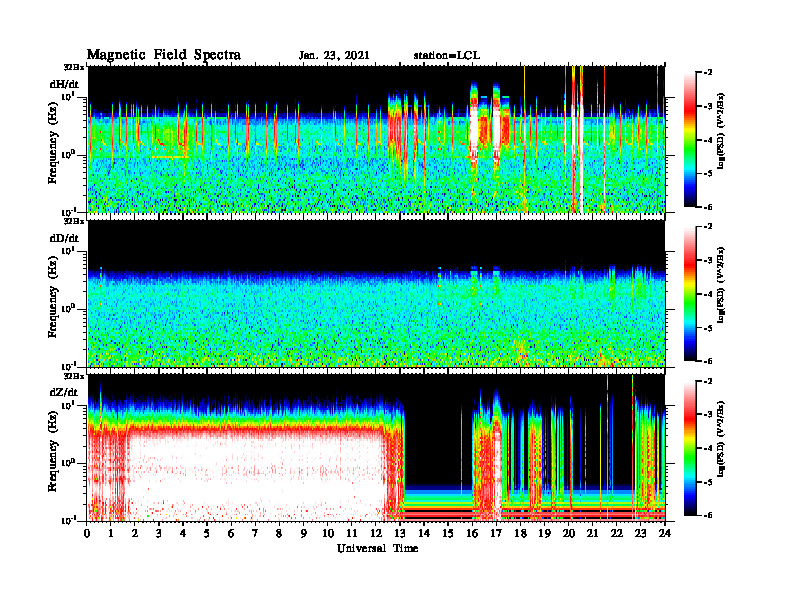Click the "-2" tick on dH/dt color bar
The height and width of the screenshot is (612, 792).
point(708,73)
